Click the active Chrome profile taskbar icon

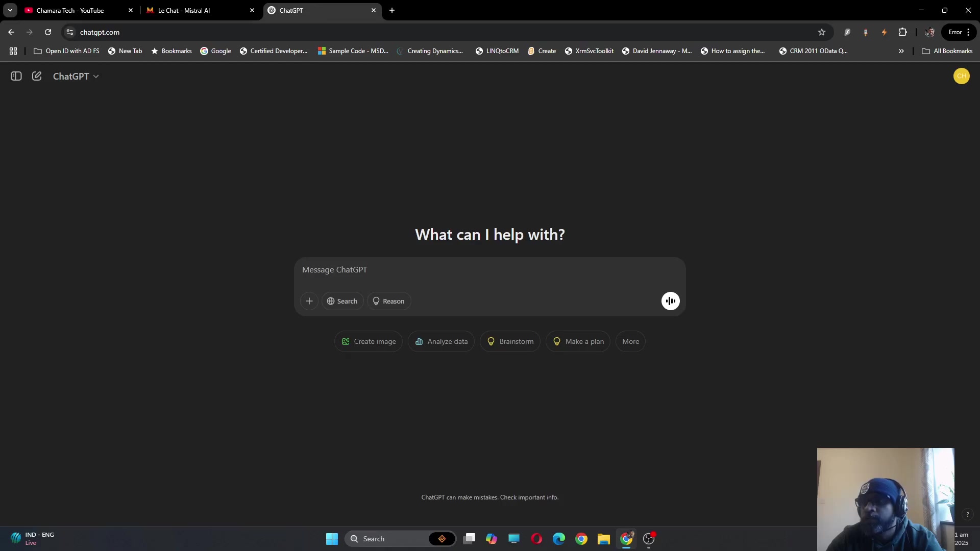[x=627, y=539]
